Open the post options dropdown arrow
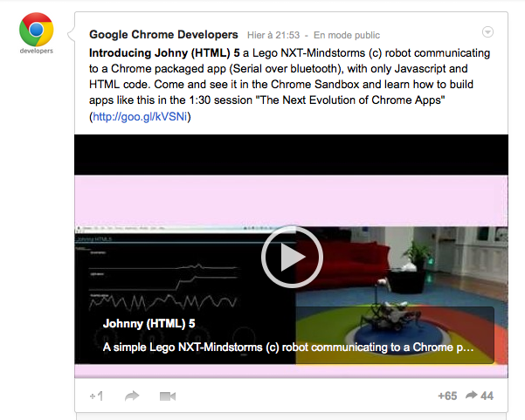525x420 pixels. (487, 31)
